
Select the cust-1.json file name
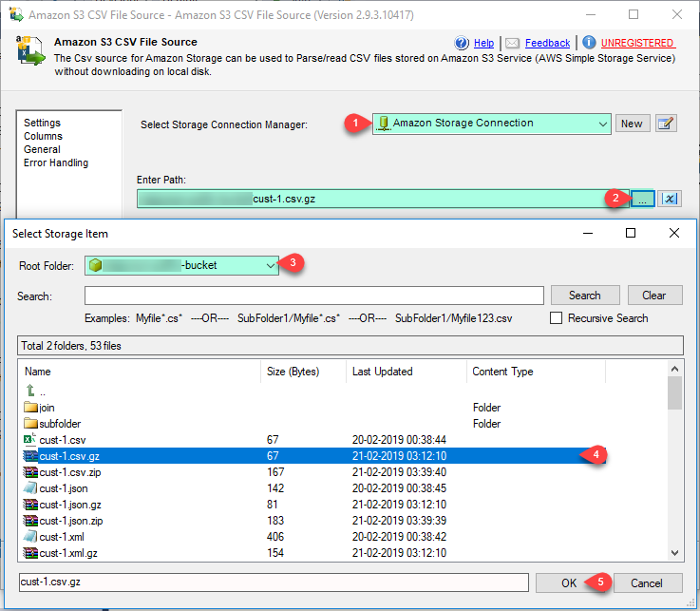(64, 488)
